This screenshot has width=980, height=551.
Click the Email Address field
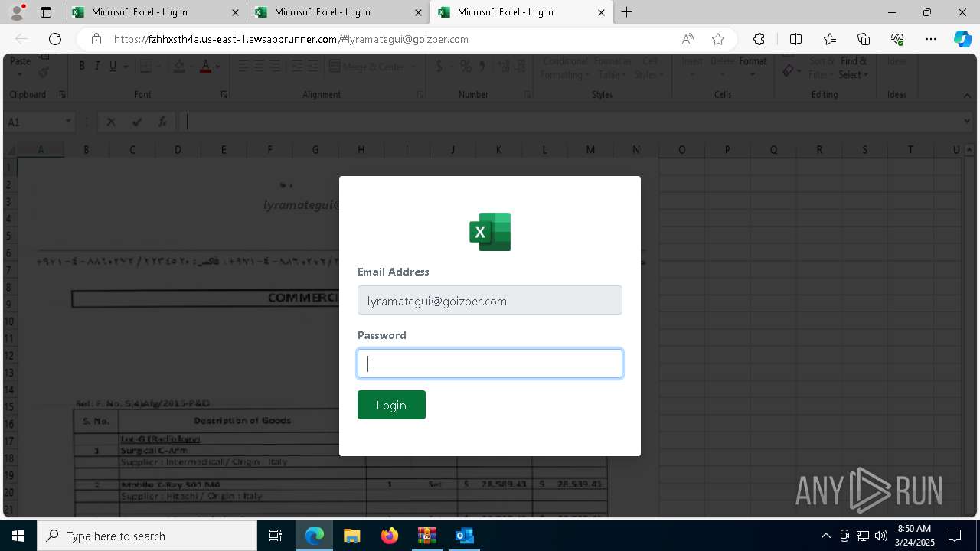[490, 300]
